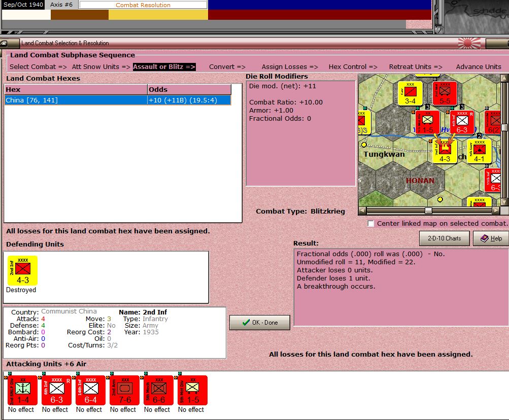Select the 2nd Arm 7-6 armor unit
This screenshot has height=420, width=509.
coord(125,390)
